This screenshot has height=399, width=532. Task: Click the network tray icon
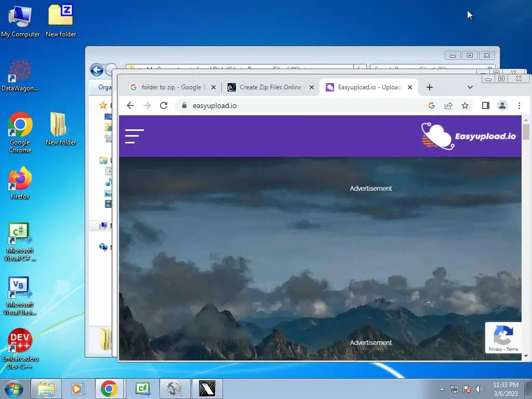pos(454,389)
